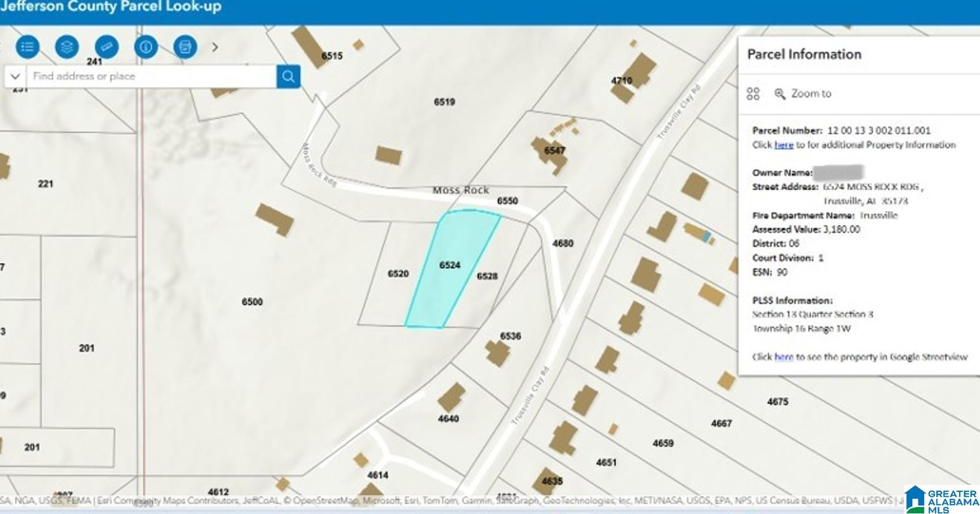Expand more toolbar widgets with the arrow
The height and width of the screenshot is (514, 980).
215,47
